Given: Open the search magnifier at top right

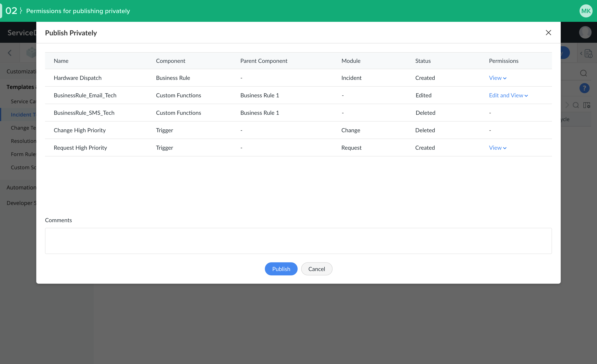Looking at the screenshot, I should click(x=583, y=73).
